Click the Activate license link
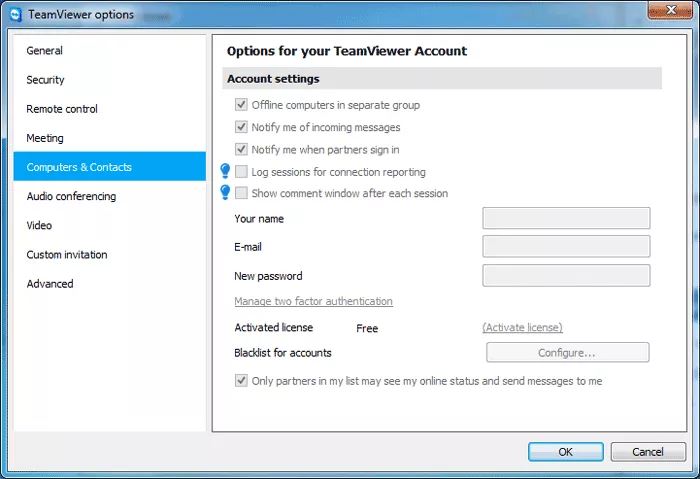 (522, 327)
